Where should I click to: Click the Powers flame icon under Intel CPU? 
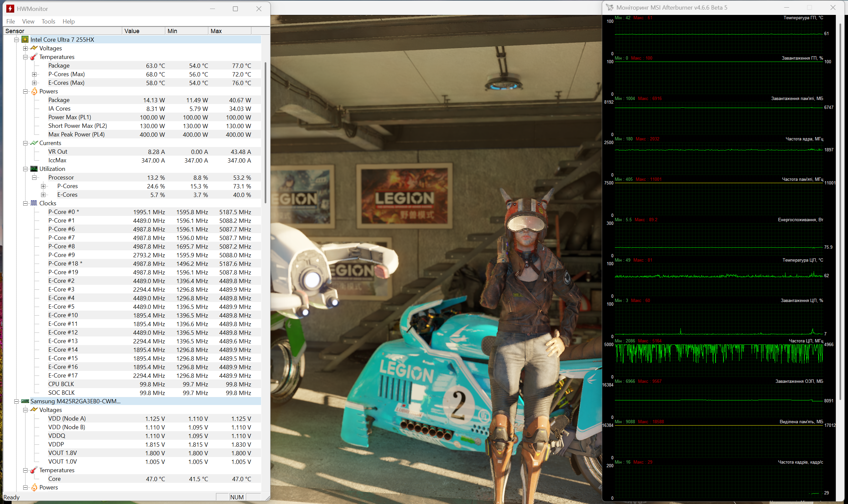click(x=34, y=91)
